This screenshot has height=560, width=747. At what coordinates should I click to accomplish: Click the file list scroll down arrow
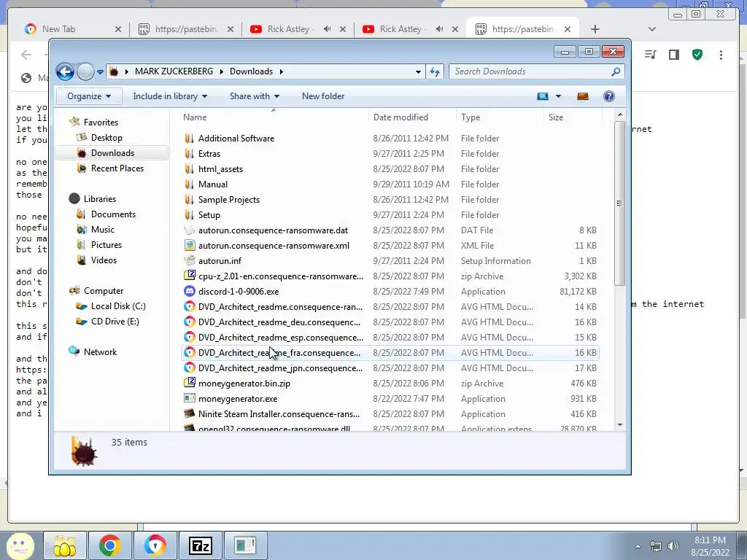[620, 425]
